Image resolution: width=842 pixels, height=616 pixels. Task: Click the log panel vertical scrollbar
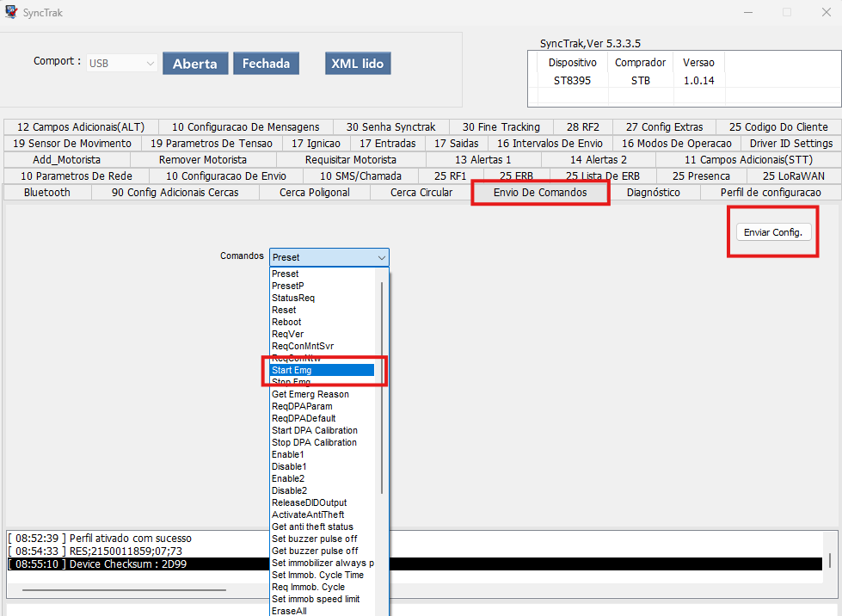tap(830, 560)
